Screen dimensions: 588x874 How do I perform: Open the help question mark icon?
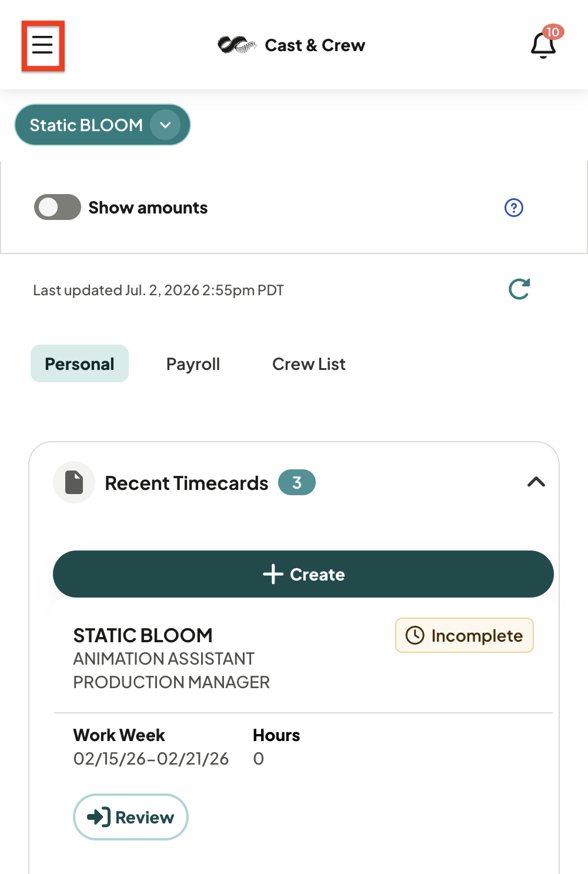[x=514, y=208]
